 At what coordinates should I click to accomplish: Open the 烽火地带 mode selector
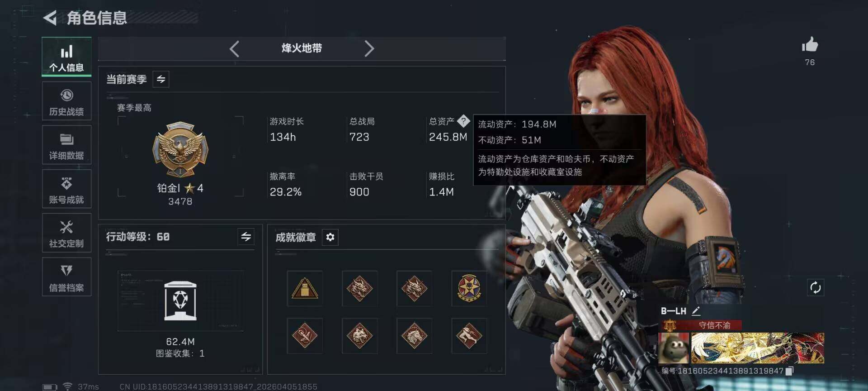(302, 48)
